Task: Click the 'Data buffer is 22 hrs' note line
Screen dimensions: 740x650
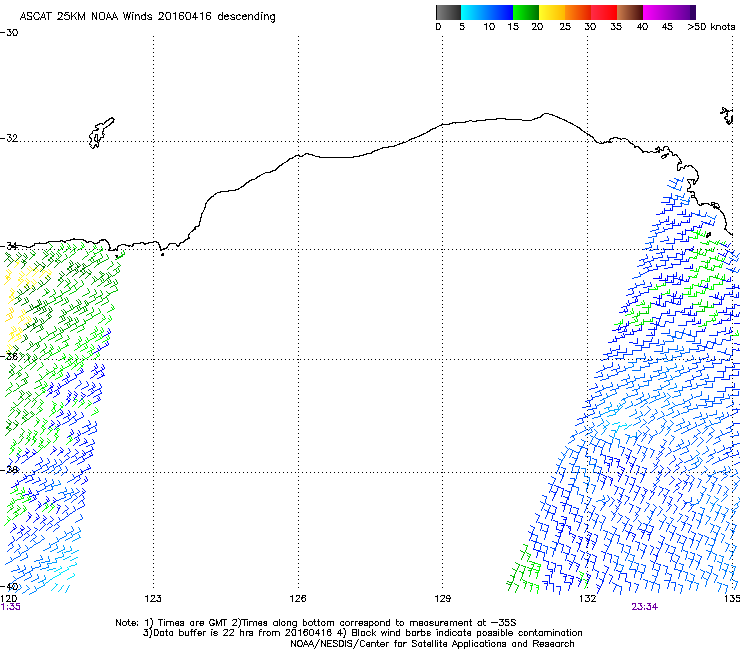Action: click(x=362, y=633)
